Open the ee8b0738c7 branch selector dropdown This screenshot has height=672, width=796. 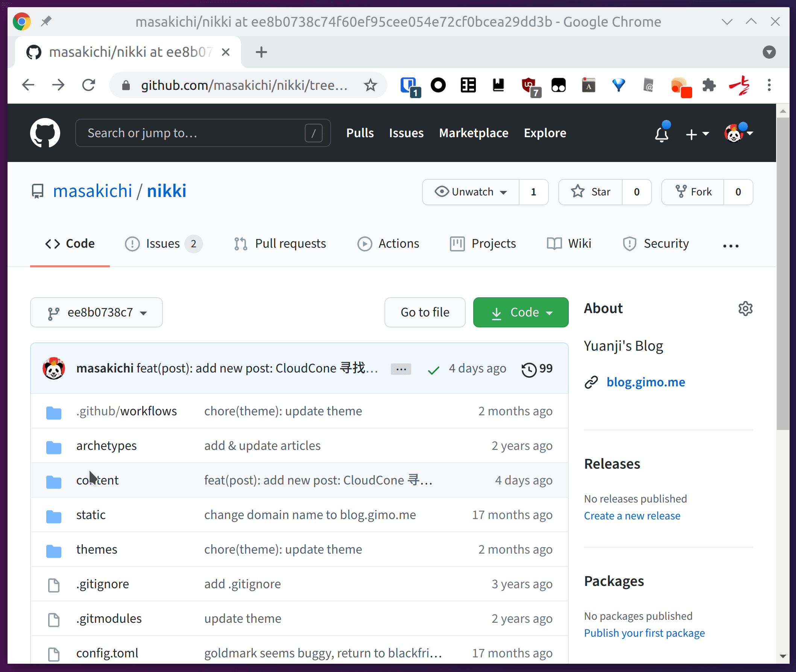[96, 312]
